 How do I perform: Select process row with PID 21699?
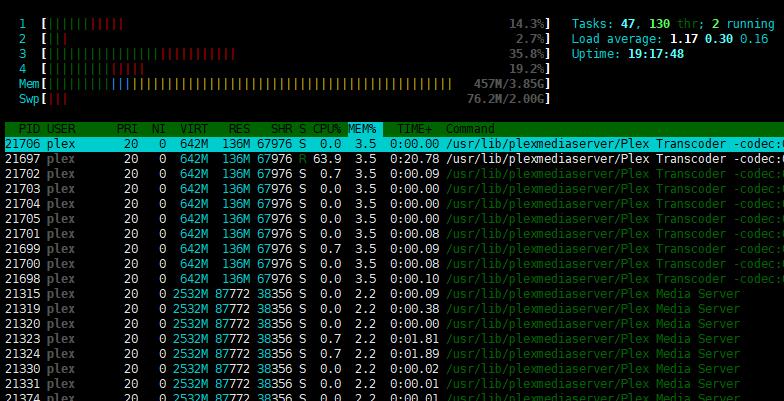[x=394, y=249]
